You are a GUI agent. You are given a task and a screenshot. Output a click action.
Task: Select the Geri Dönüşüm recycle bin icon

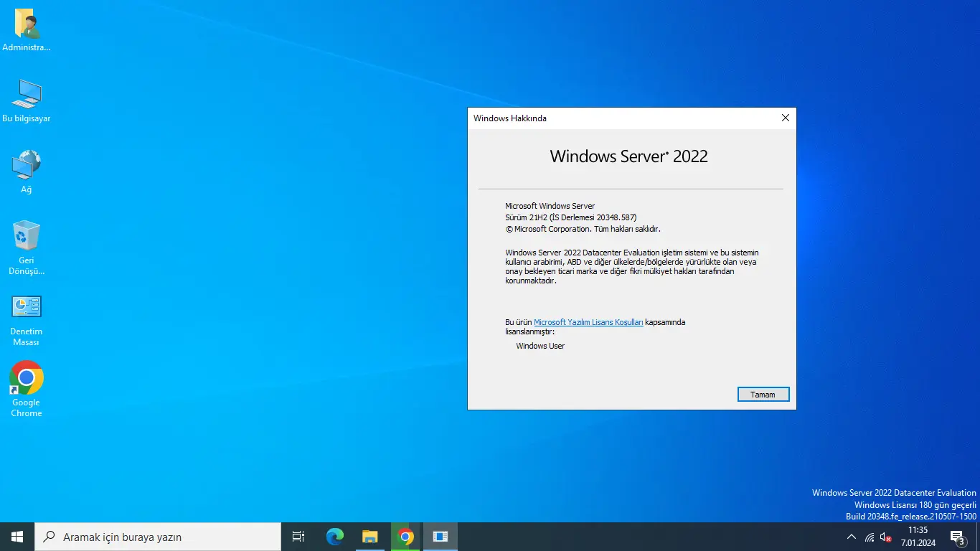click(x=27, y=248)
